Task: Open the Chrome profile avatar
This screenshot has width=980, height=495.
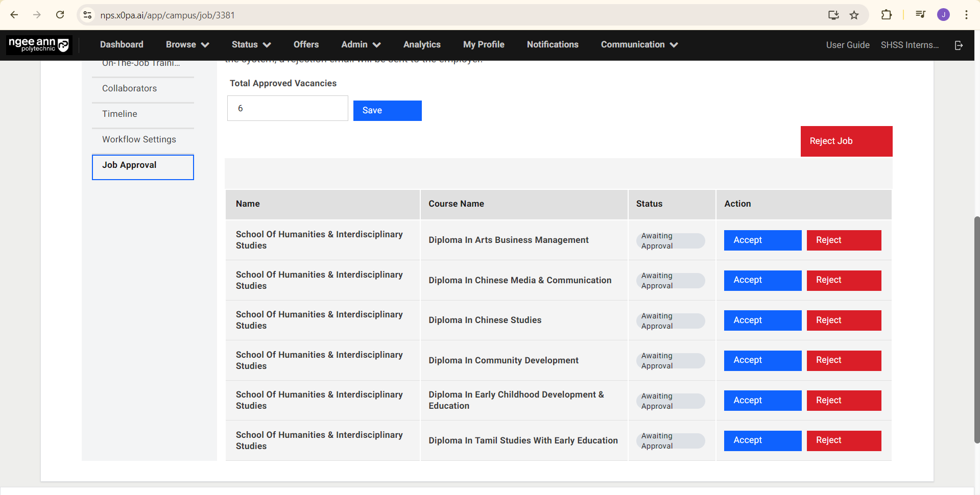Action: click(943, 15)
